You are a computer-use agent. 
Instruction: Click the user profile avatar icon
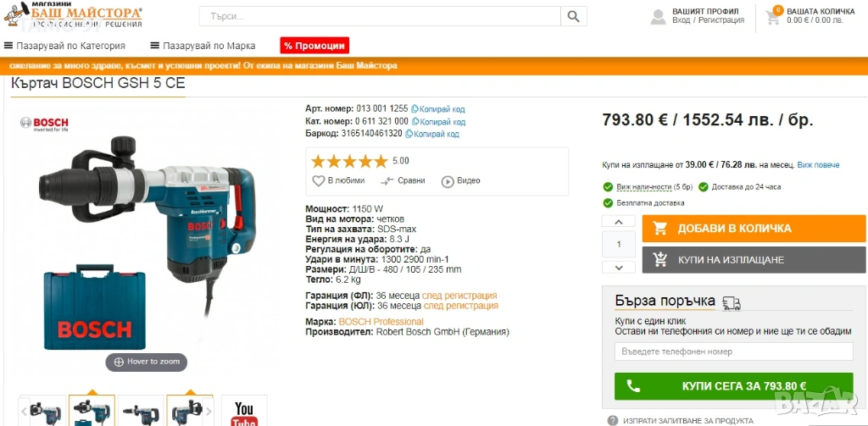(x=658, y=17)
